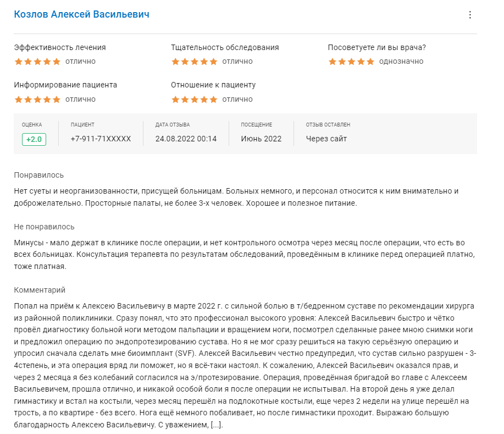This screenshot has width=504, height=434.
Task: Click the Эффективность лечения label
Action: point(60,47)
